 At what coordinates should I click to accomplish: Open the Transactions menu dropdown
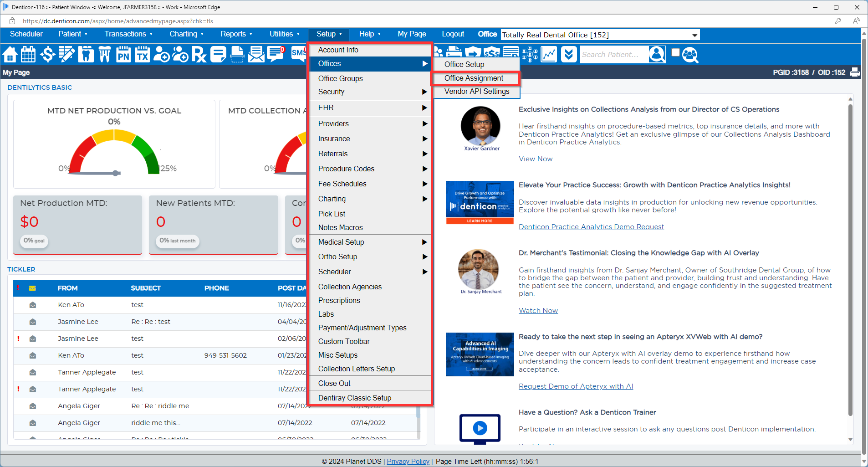pos(128,34)
